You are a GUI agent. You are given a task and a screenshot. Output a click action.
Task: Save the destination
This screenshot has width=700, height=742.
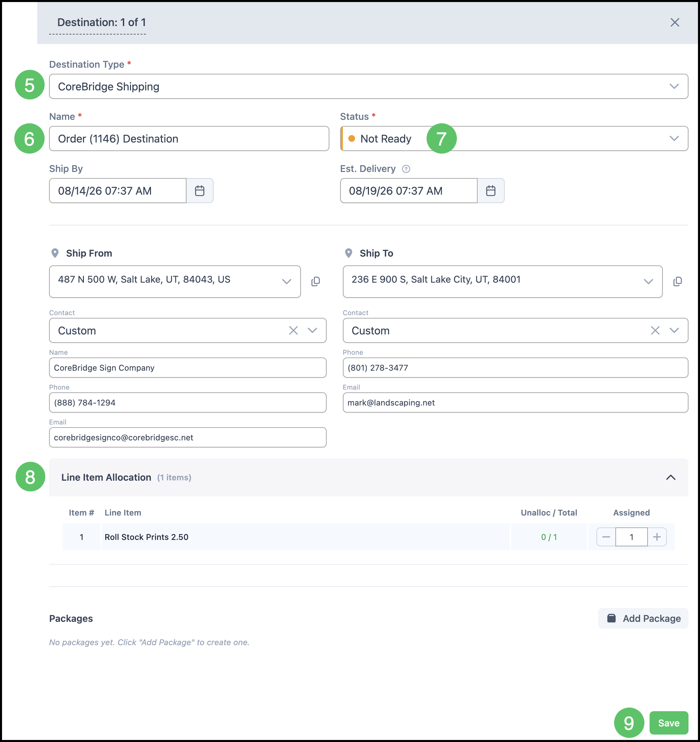(x=669, y=723)
